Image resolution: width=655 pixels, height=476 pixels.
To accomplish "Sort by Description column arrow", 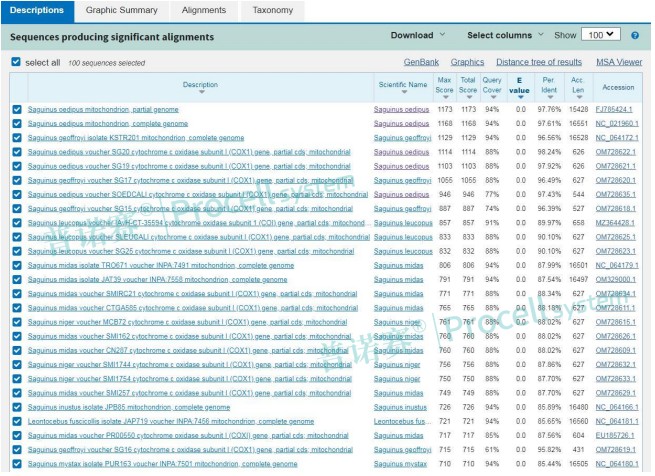I will coord(201,92).
